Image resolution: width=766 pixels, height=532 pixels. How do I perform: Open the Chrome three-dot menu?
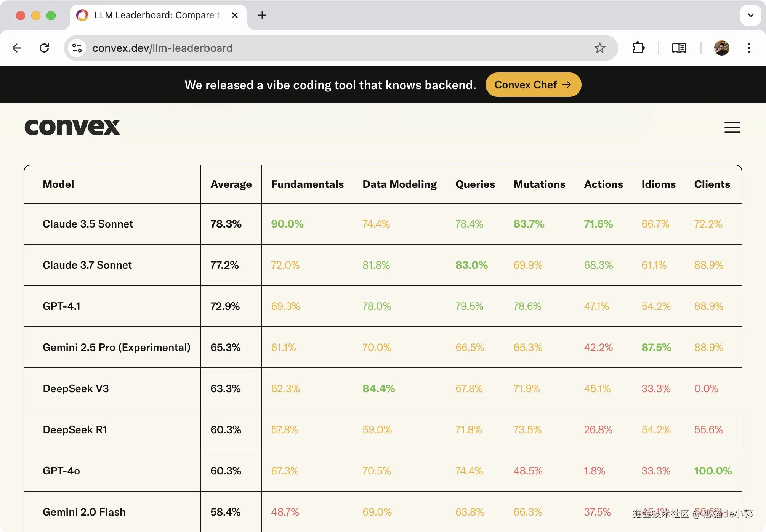[x=749, y=48]
